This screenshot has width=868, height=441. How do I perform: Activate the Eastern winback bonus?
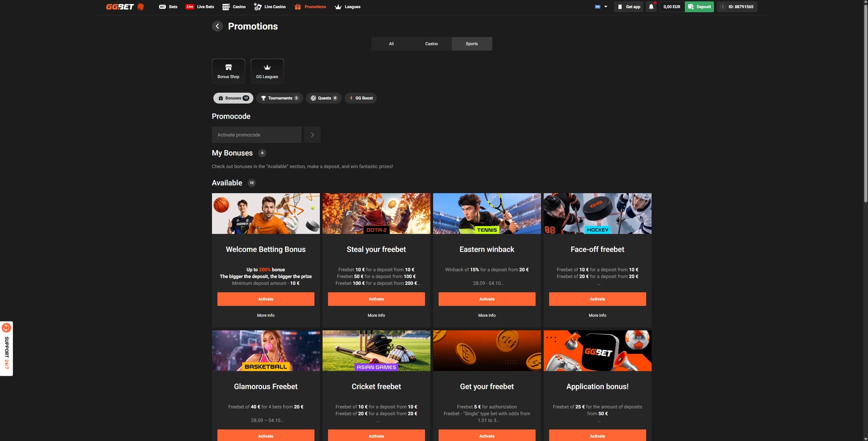[487, 299]
